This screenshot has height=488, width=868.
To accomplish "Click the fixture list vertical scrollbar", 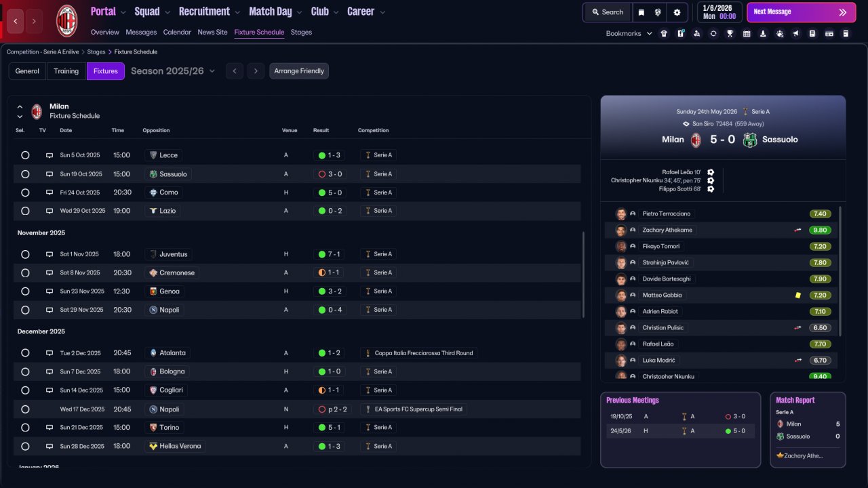I will pyautogui.click(x=583, y=274).
